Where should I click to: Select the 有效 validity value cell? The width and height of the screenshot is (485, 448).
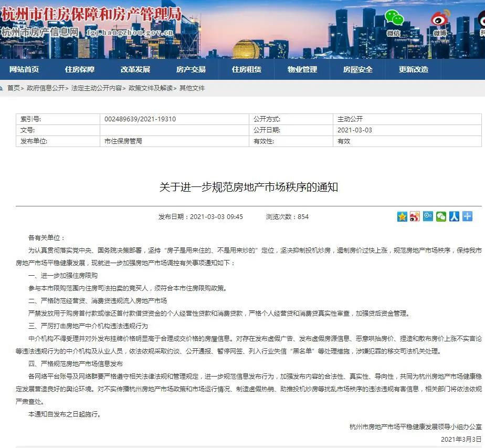(407, 141)
